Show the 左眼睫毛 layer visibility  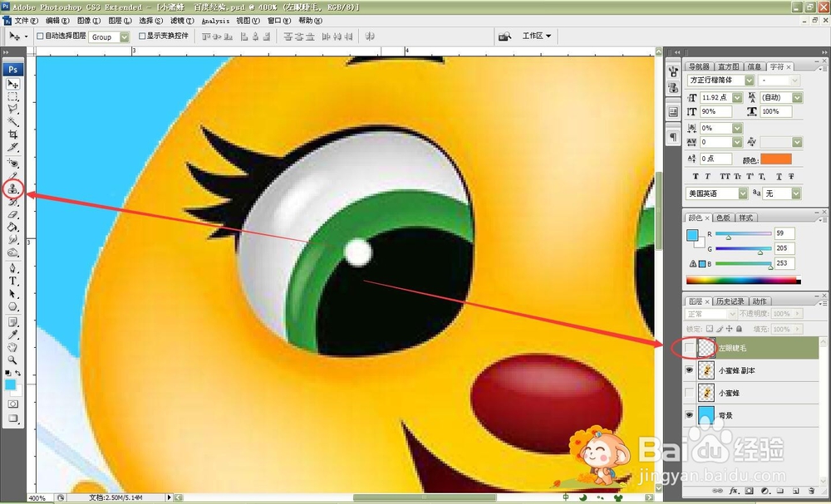coord(690,346)
